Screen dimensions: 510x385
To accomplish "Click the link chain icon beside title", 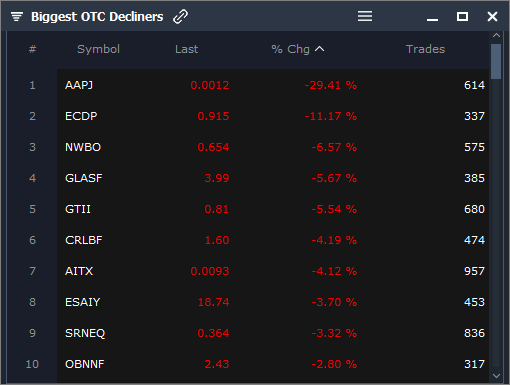I will 180,16.
